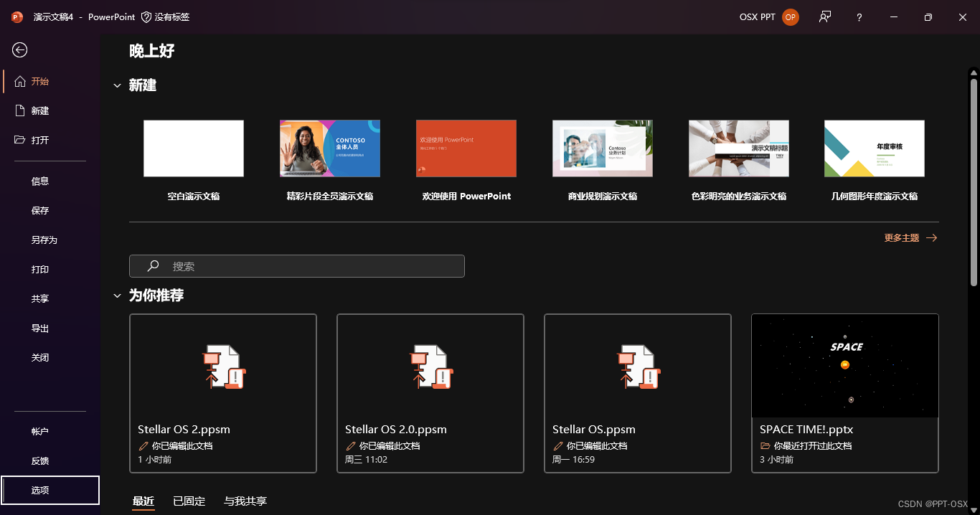Click the feedback person icon in title bar
980x515 pixels.
click(825, 16)
